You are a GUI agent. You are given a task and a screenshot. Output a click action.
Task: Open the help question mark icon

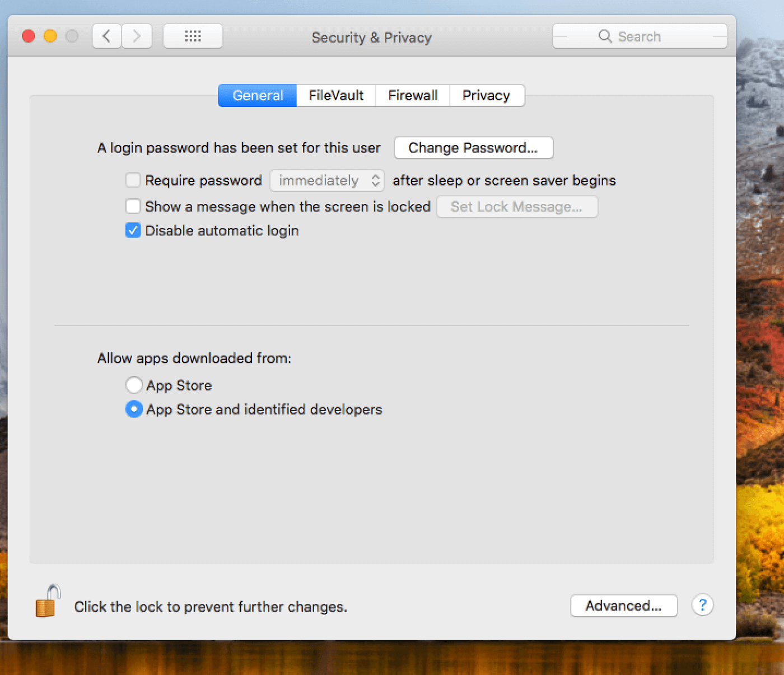tap(703, 606)
